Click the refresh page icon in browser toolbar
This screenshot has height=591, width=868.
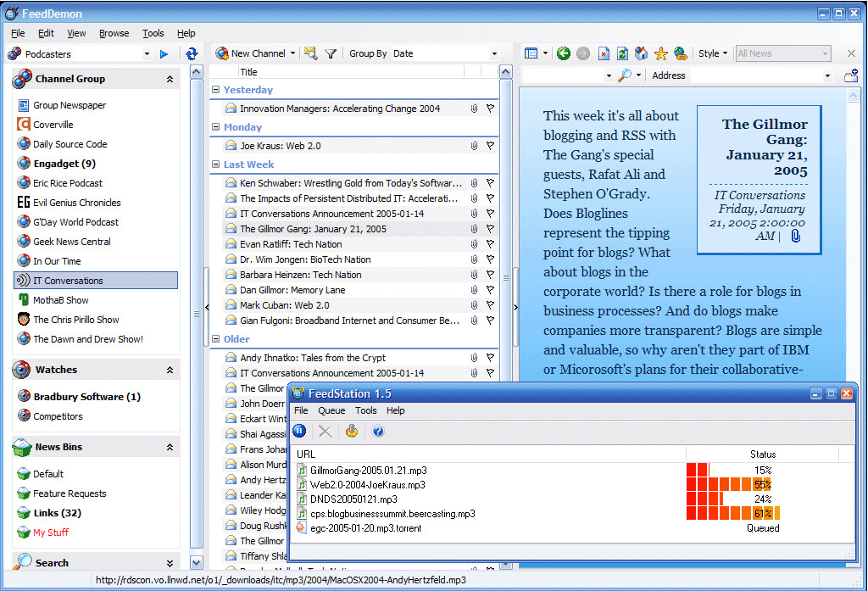point(622,53)
